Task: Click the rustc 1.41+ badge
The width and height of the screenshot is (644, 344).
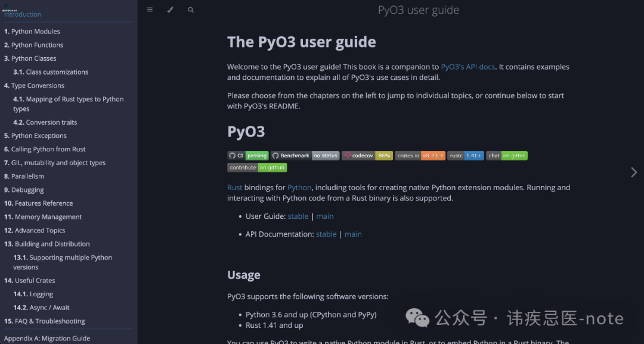Action: [465, 155]
